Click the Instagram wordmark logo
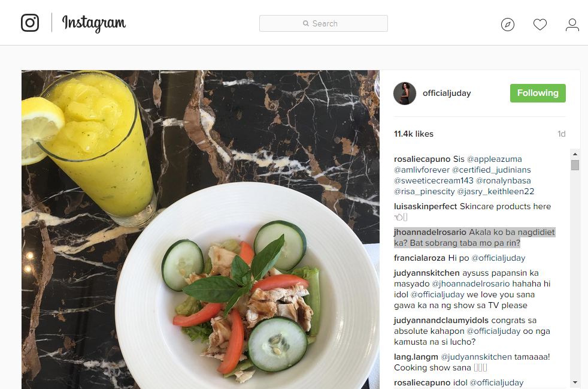The image size is (588, 389). point(94,23)
